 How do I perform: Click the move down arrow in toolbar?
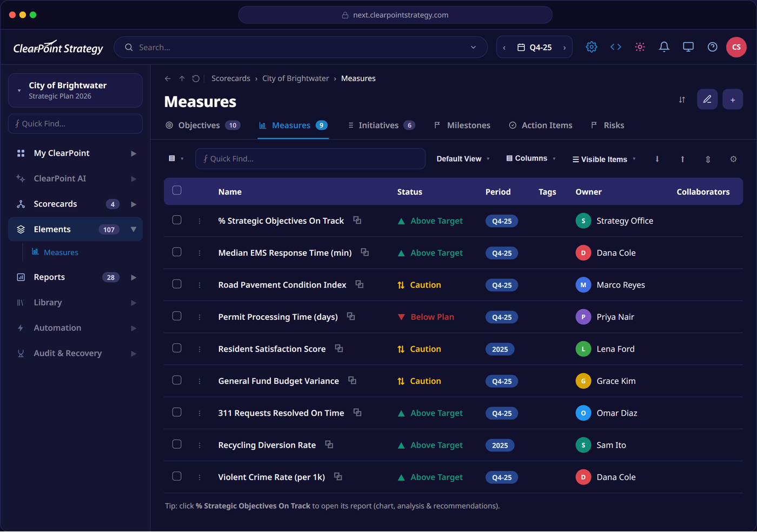(x=657, y=159)
